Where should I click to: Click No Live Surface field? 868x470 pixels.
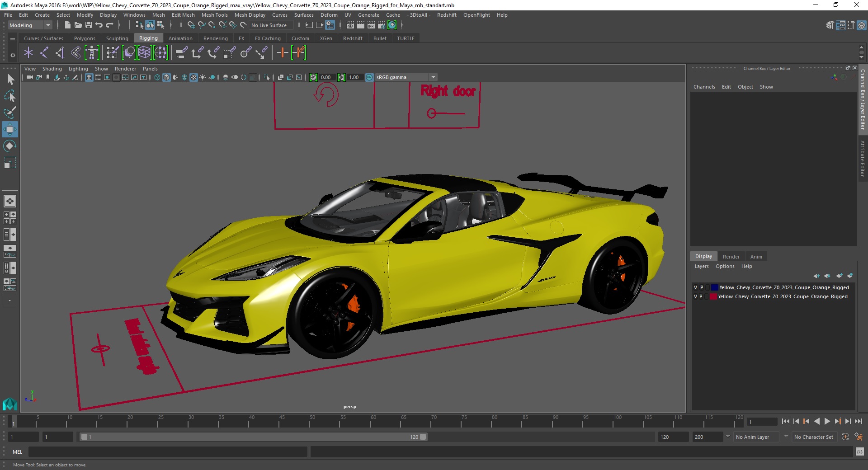(x=271, y=25)
